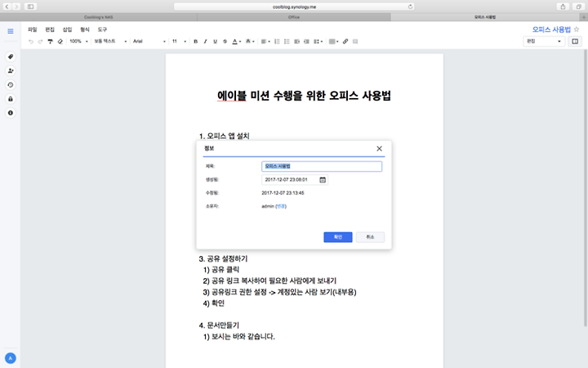The width and height of the screenshot is (588, 368).
Task: Open the text color A dropdown
Action: click(x=236, y=42)
